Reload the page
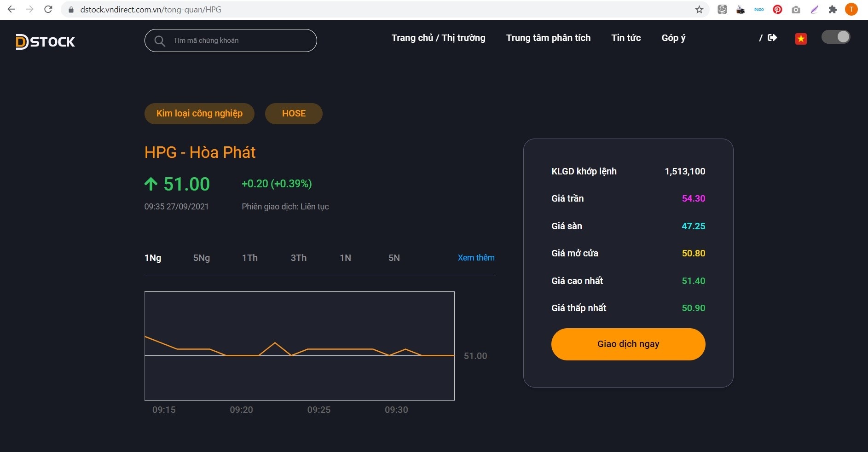 pyautogui.click(x=48, y=10)
